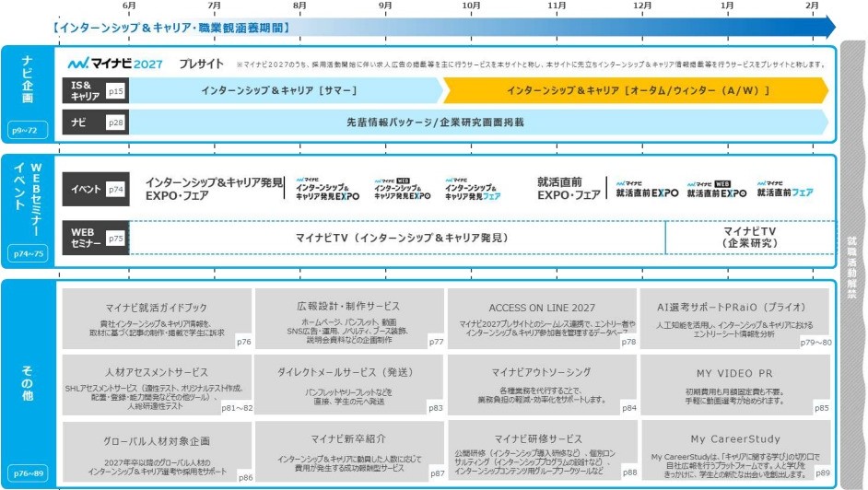Click the p79~80 page number
Screen dimensions: 868x490
pyautogui.click(x=816, y=343)
